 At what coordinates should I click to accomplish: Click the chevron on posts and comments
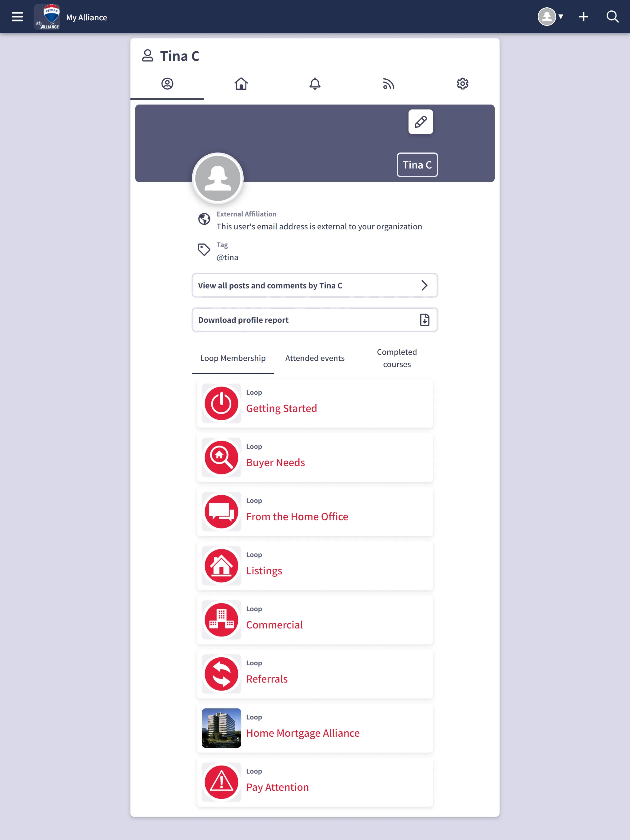coord(424,285)
